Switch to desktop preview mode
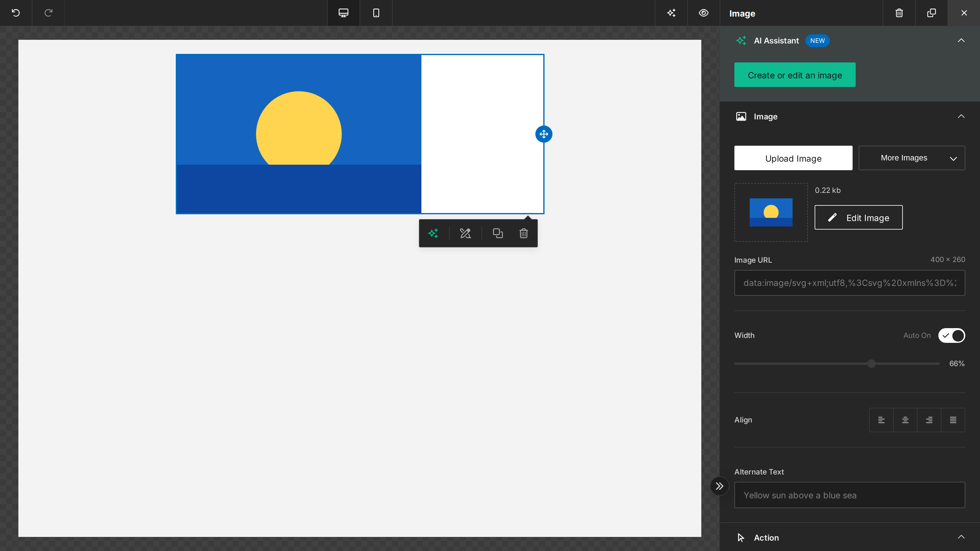980x551 pixels. (344, 13)
